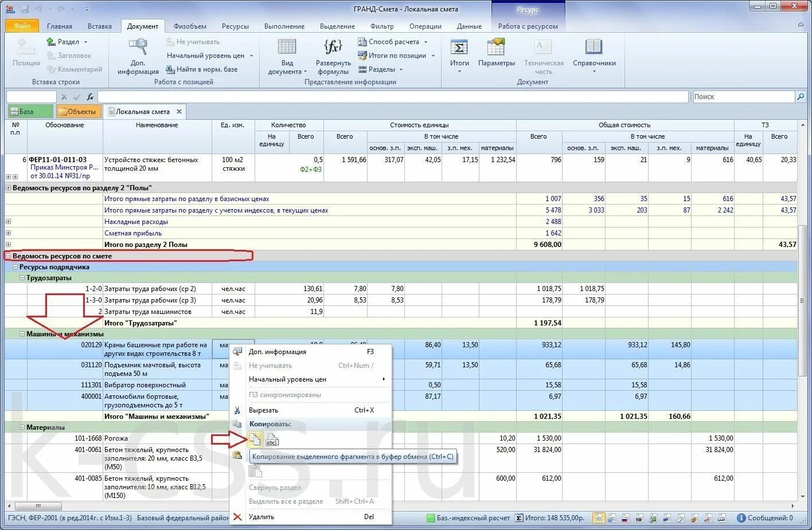Click the coins status bar icon
Image resolution: width=812 pixels, height=530 pixels.
694,518
